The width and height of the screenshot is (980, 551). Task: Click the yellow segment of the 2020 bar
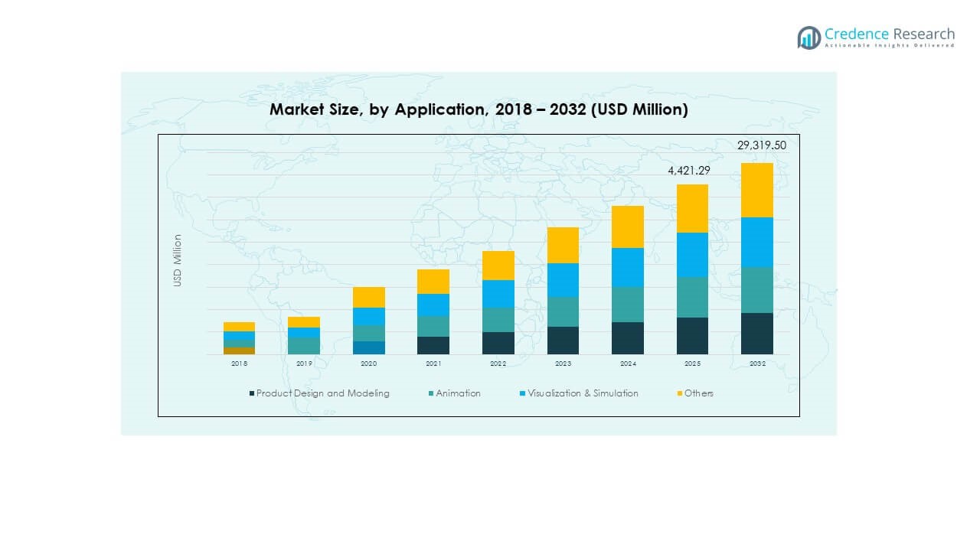pyautogui.click(x=369, y=297)
